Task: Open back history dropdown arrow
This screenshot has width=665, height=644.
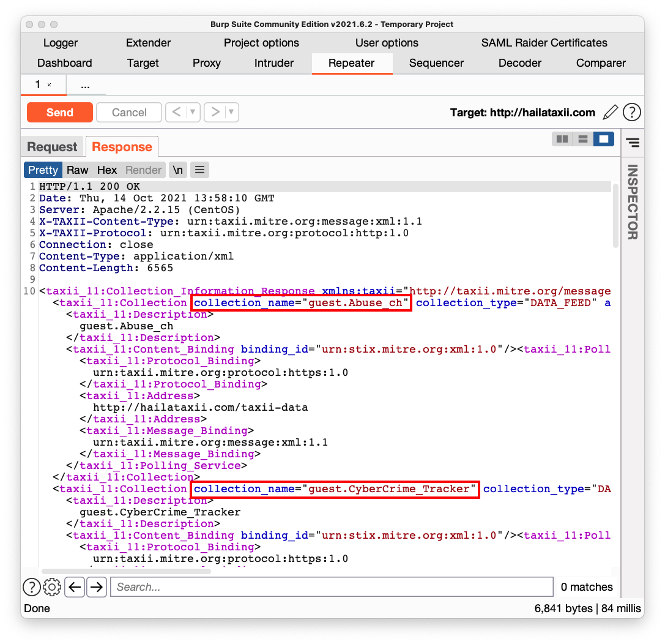Action: (193, 112)
